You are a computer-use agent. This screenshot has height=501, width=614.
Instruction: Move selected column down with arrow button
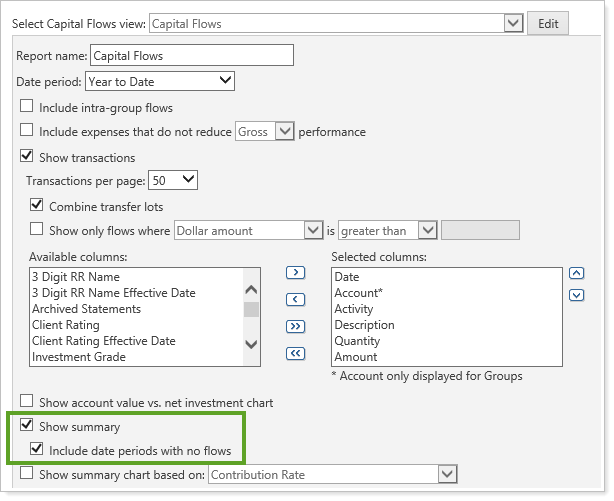(x=576, y=294)
